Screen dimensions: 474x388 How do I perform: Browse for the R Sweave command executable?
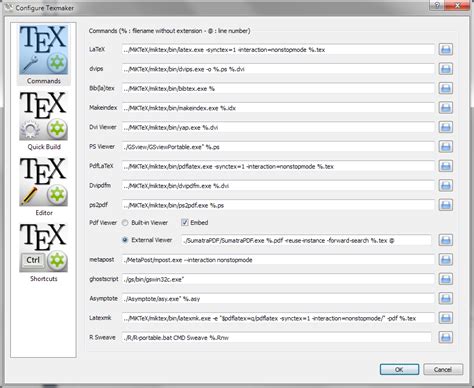coord(446,337)
